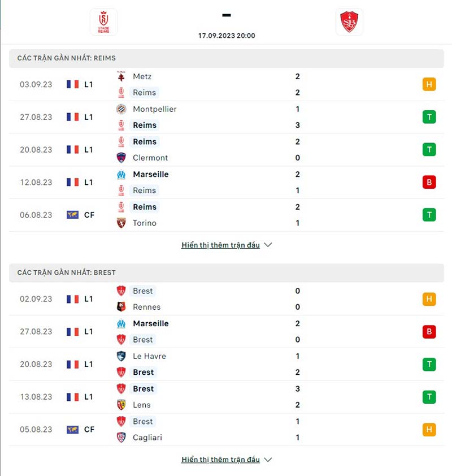Screen dimensions: 452x476
Task: Select the Lens club crest
Action: pyautogui.click(x=121, y=405)
